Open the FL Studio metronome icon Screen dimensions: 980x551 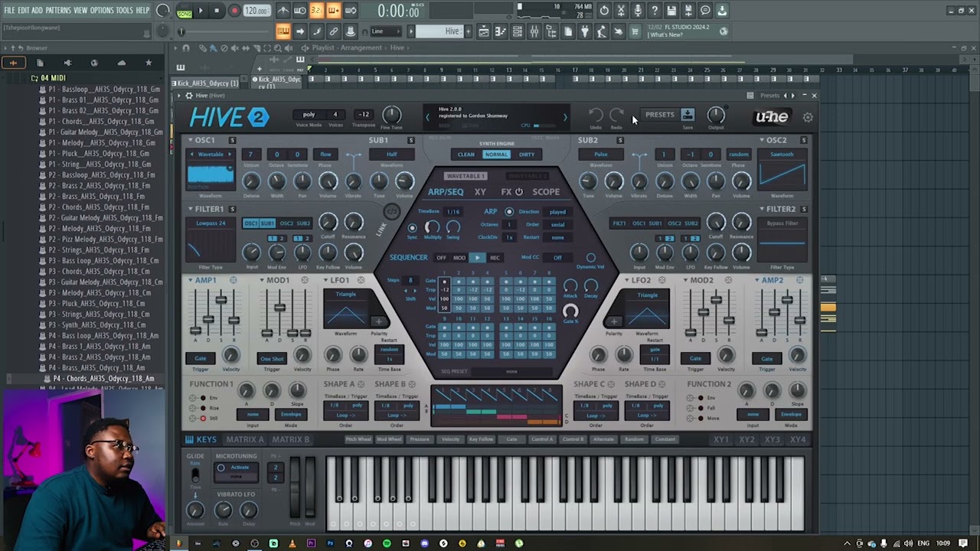click(x=283, y=11)
